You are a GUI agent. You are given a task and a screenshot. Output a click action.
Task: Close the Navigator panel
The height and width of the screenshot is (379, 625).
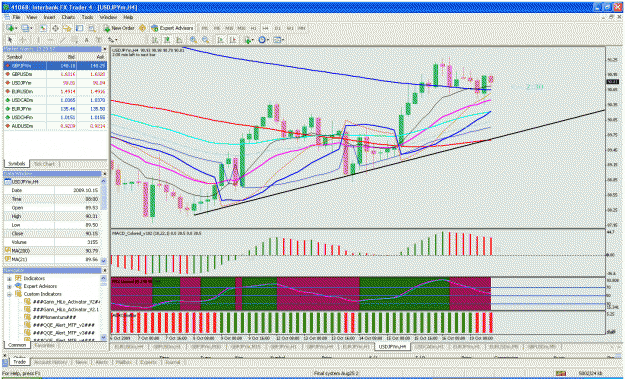[x=104, y=271]
